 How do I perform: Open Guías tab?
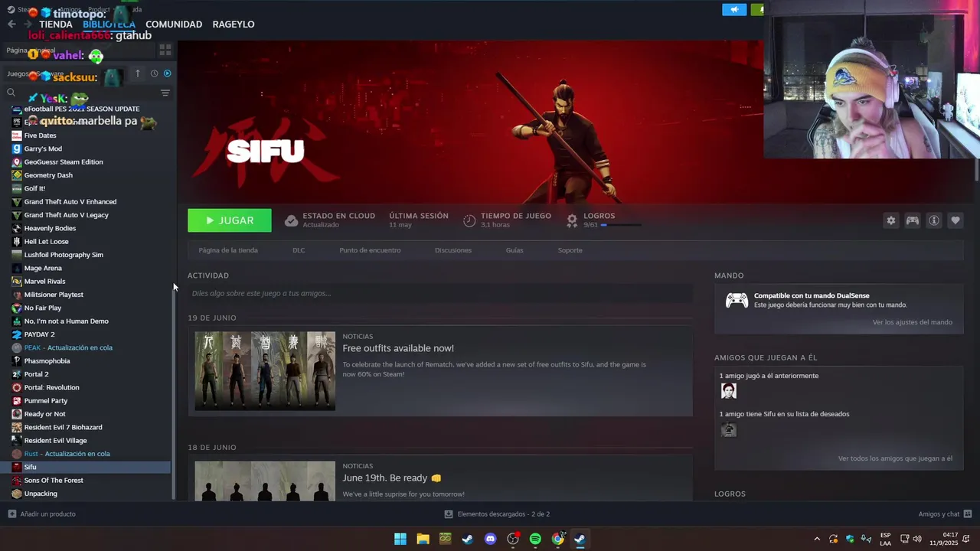[514, 250]
